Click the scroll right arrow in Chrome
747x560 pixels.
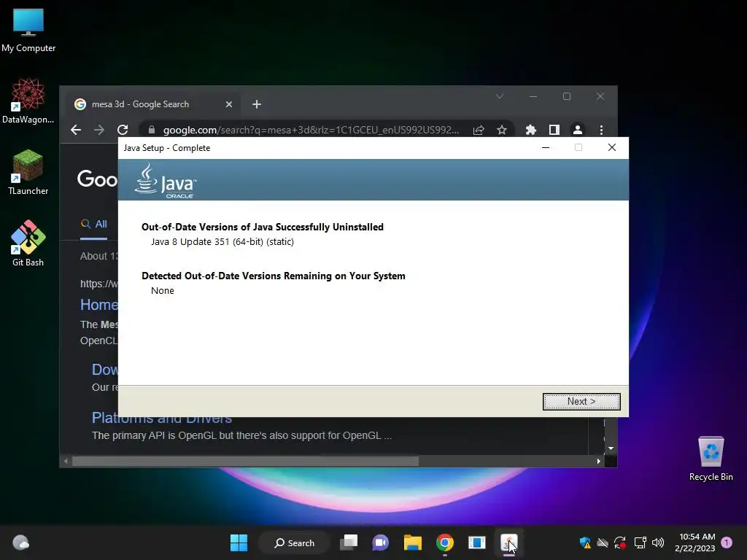(598, 461)
